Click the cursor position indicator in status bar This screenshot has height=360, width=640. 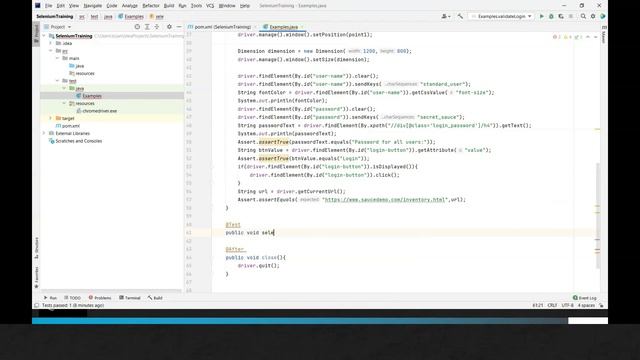(x=538, y=305)
